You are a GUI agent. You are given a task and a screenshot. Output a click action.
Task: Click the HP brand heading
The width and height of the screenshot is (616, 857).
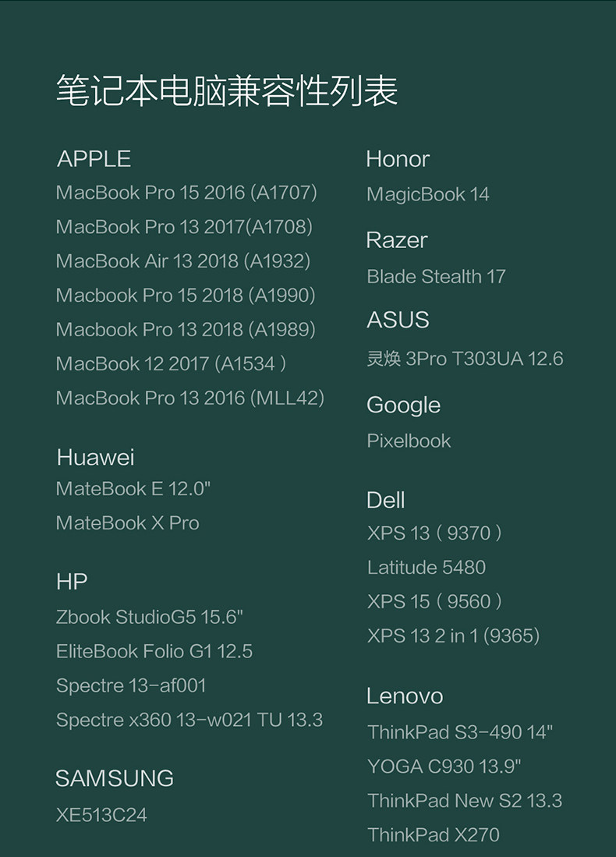click(x=72, y=582)
